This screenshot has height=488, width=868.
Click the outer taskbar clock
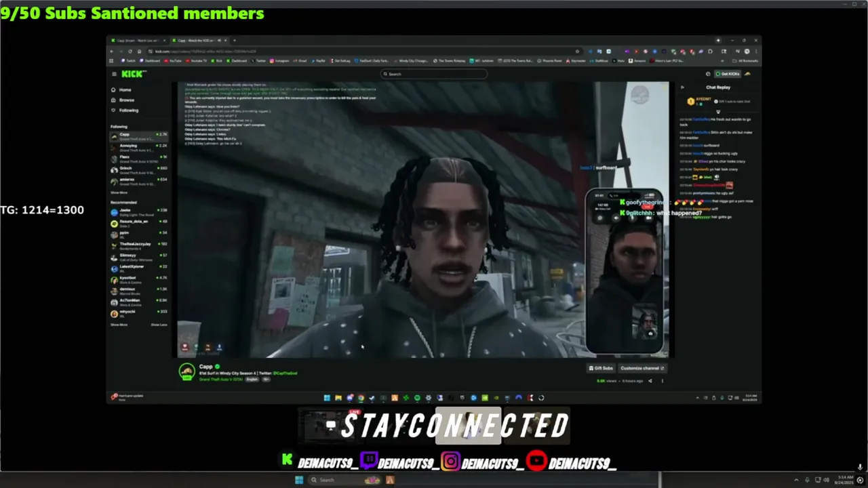point(846,480)
